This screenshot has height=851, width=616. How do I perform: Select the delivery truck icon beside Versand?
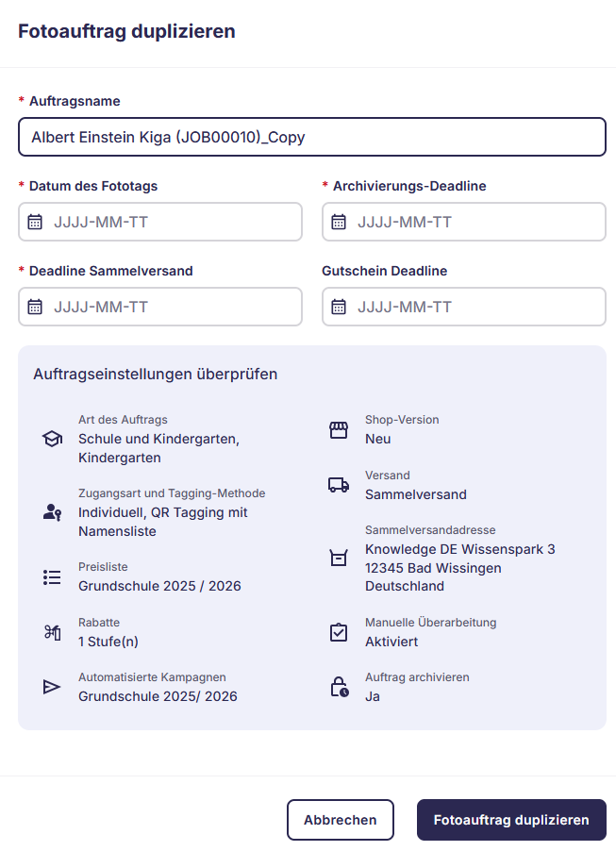[x=338, y=485]
